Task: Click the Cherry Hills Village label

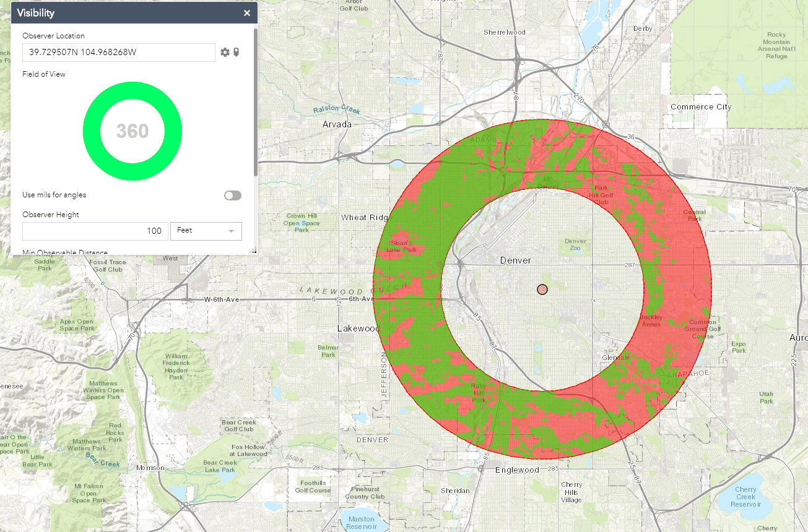Action: click(571, 492)
